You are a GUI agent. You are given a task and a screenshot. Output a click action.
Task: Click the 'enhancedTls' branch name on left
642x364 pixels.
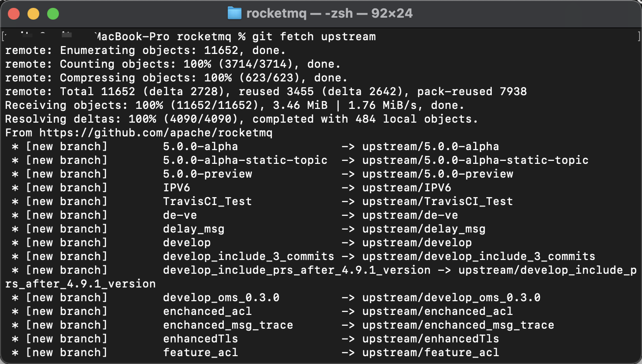point(200,339)
